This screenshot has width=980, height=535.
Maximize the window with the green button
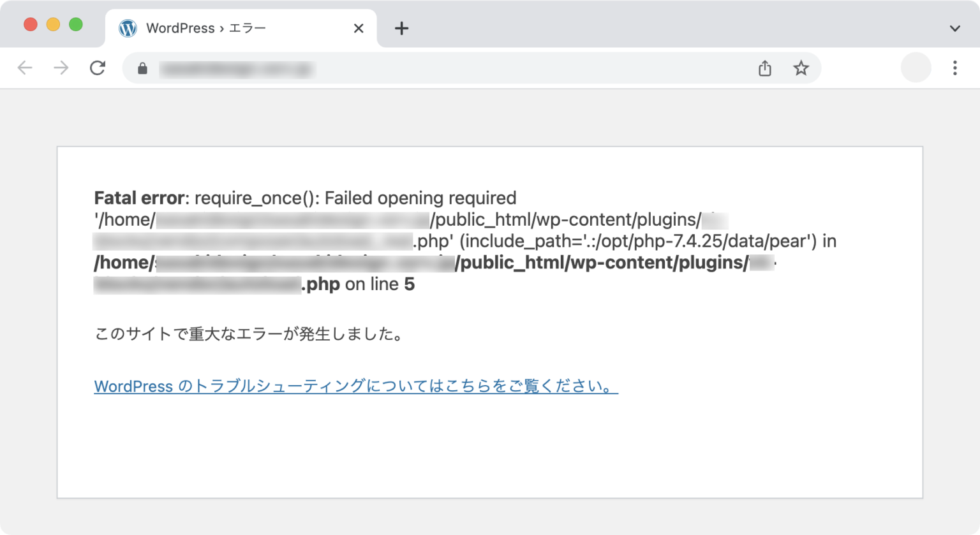pyautogui.click(x=76, y=24)
